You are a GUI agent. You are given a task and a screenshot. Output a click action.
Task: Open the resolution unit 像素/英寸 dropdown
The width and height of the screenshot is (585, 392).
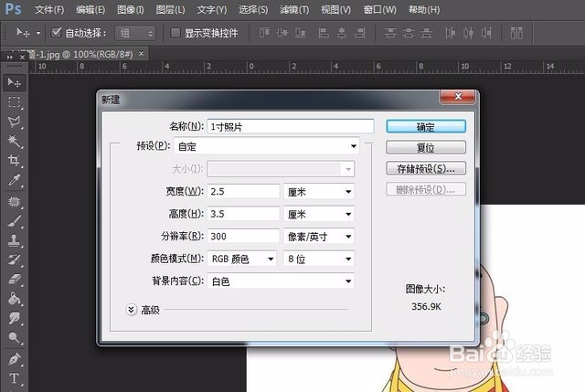click(x=319, y=237)
